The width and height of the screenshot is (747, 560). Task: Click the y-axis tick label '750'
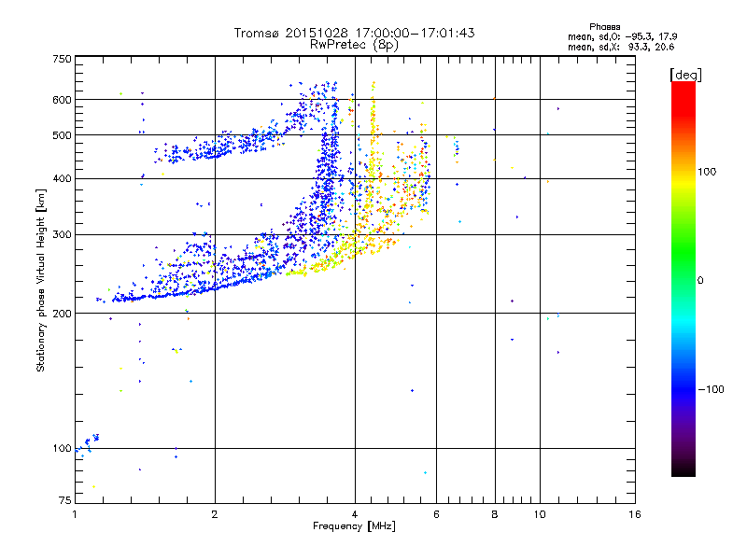62,59
